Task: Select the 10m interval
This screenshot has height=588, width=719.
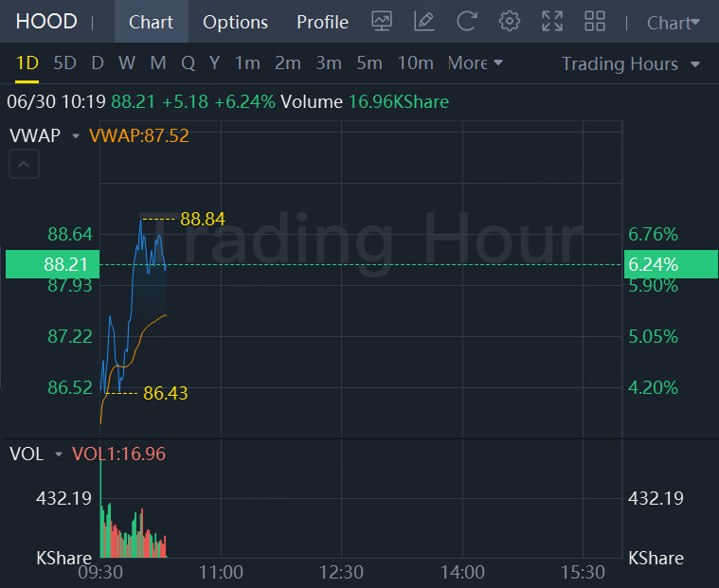Action: click(415, 63)
